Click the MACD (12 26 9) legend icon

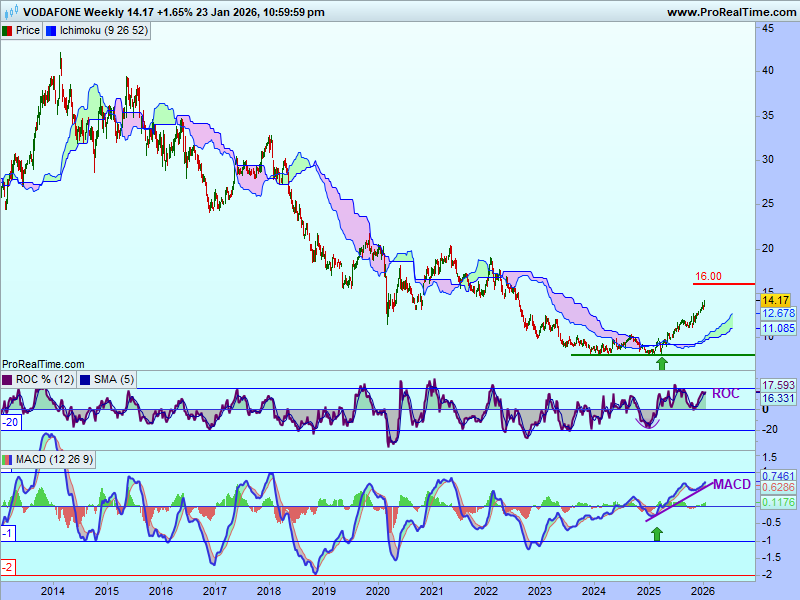coord(7,460)
